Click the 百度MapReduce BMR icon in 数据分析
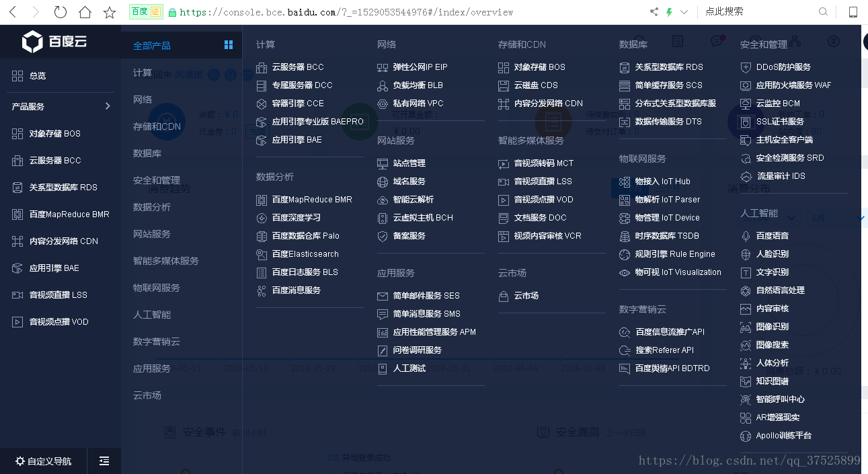Viewport: 868px width, 474px height. (262, 200)
